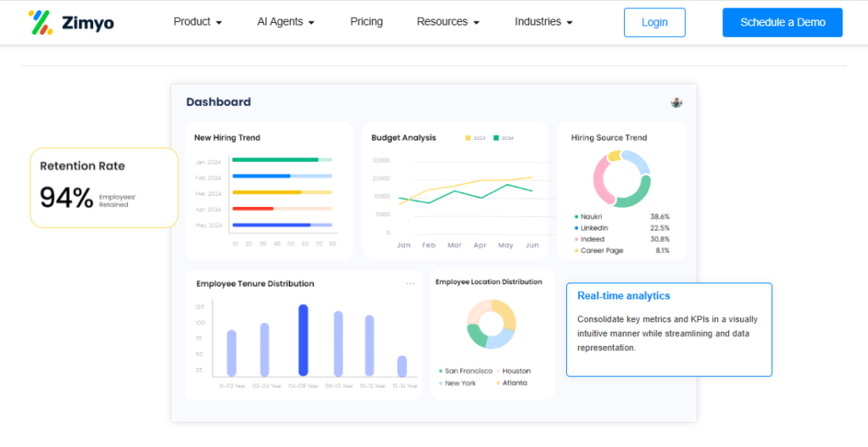Click the Naukri legend entry
Screen dimensions: 868x447
tap(588, 216)
